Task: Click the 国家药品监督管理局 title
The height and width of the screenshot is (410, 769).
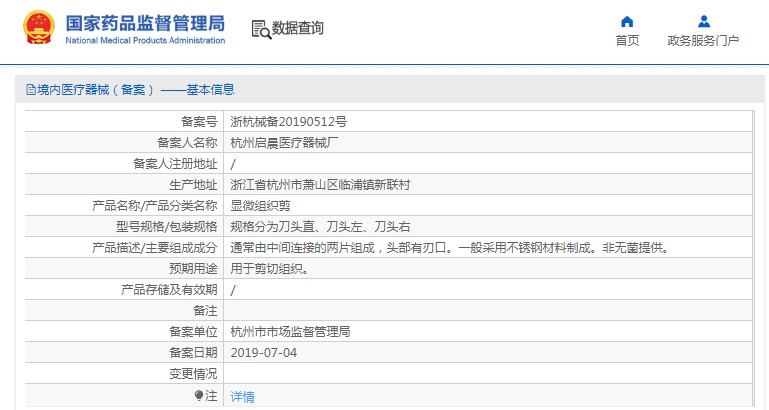Action: 145,23
